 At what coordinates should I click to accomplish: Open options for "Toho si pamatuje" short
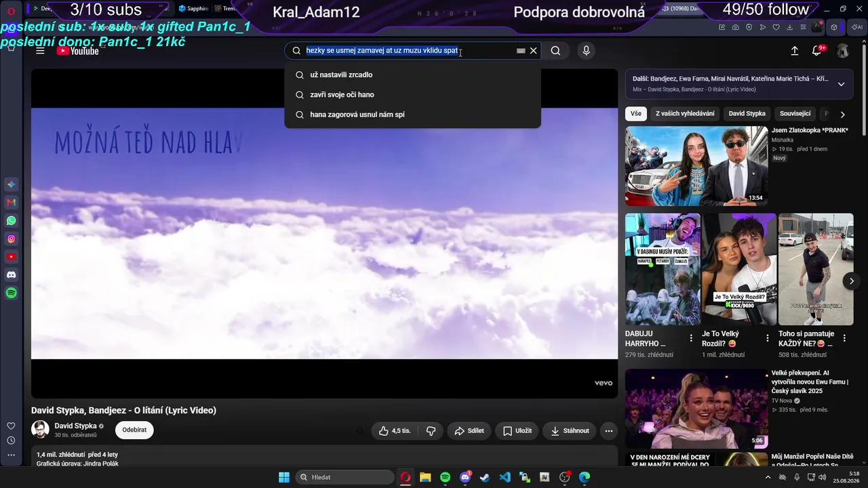(x=844, y=338)
